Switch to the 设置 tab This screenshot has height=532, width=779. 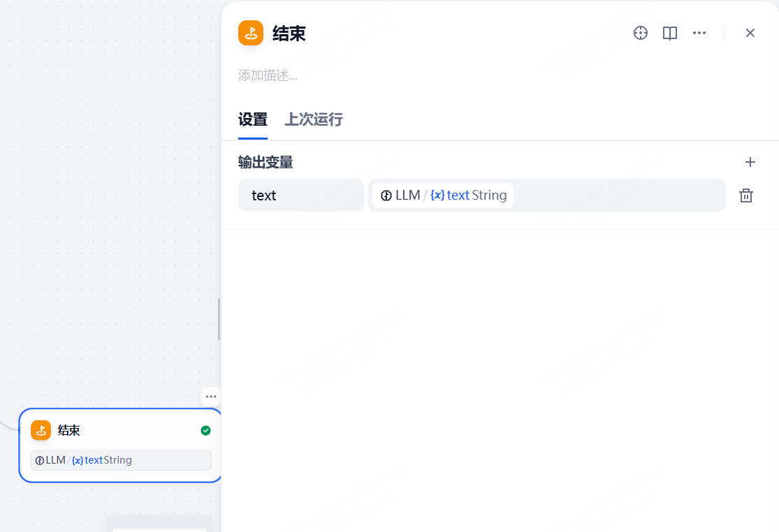point(252,119)
